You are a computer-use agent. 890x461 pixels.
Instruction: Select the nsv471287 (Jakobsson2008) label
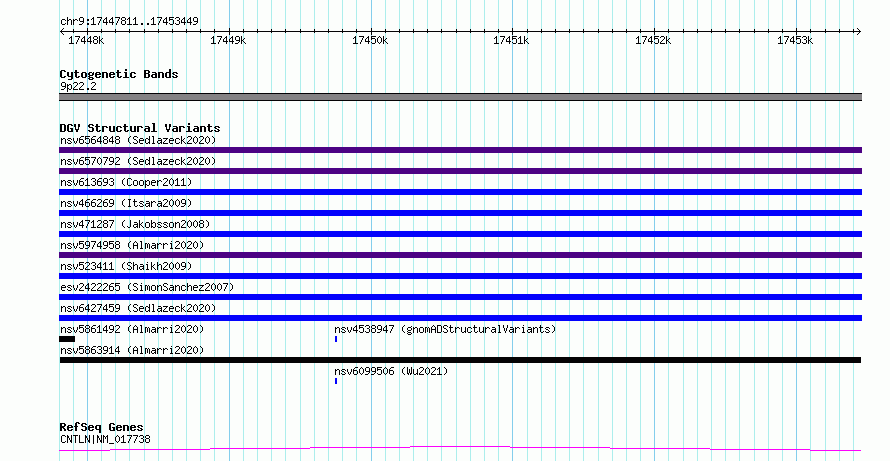(x=135, y=224)
